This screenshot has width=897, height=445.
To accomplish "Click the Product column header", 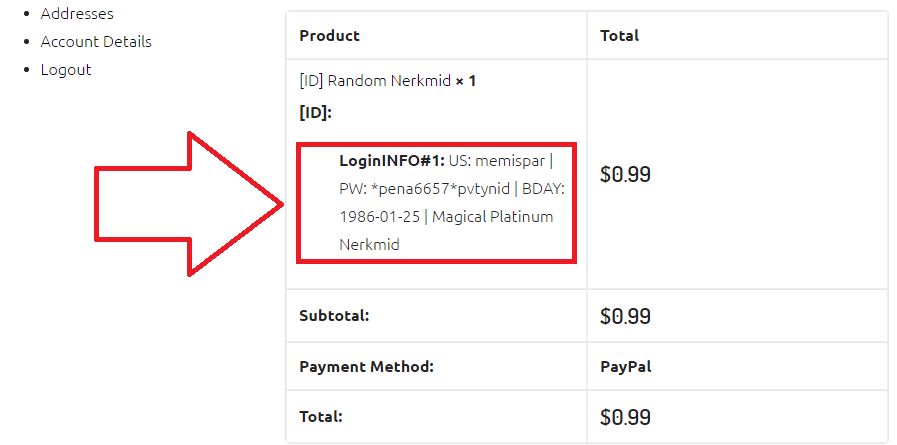I will 330,35.
